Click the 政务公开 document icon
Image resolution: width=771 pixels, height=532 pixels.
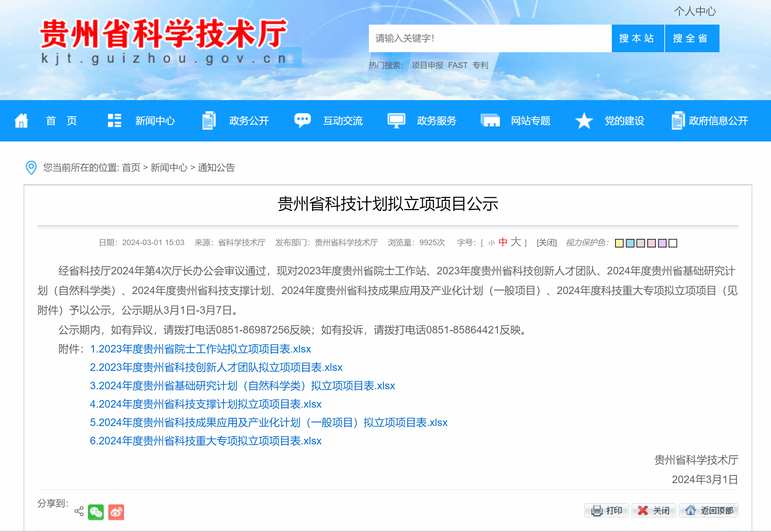[209, 121]
